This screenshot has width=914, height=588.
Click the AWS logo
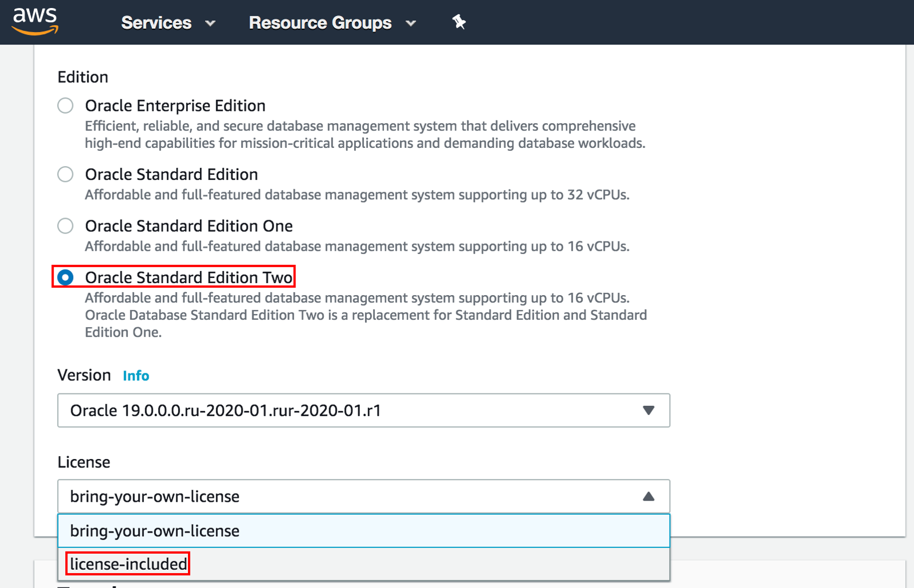coord(35,22)
